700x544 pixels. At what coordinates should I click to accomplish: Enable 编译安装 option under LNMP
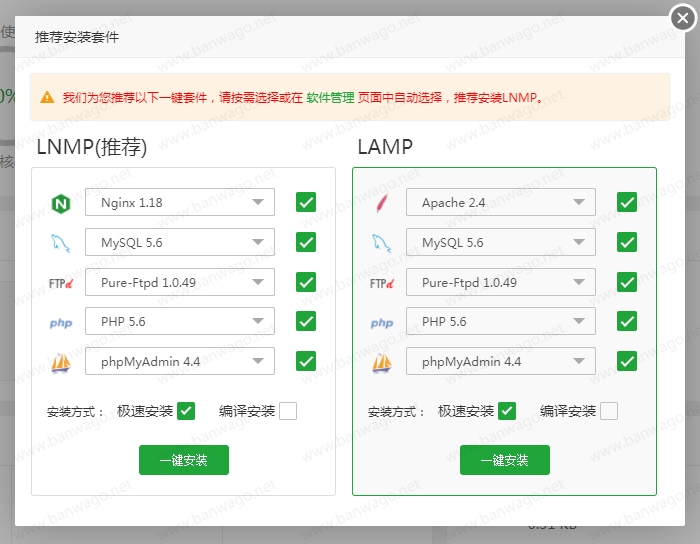click(x=288, y=411)
